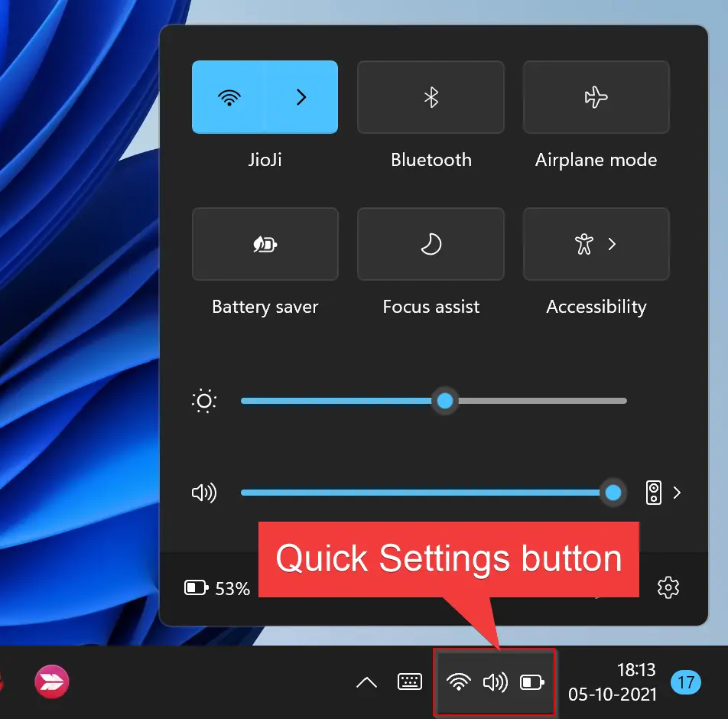Launch the pink arrow app on taskbar
Screen dimensions: 728x719
point(51,682)
